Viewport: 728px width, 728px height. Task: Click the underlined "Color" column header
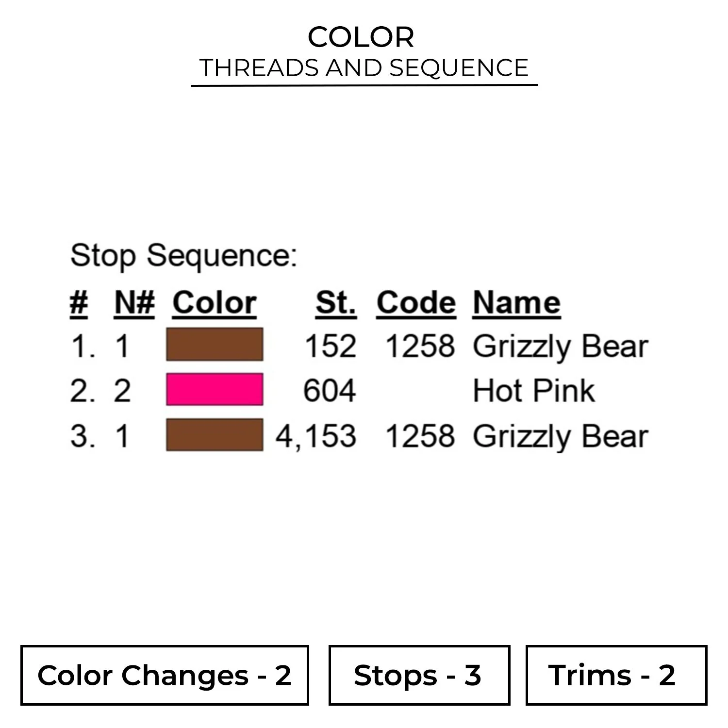[x=214, y=303]
